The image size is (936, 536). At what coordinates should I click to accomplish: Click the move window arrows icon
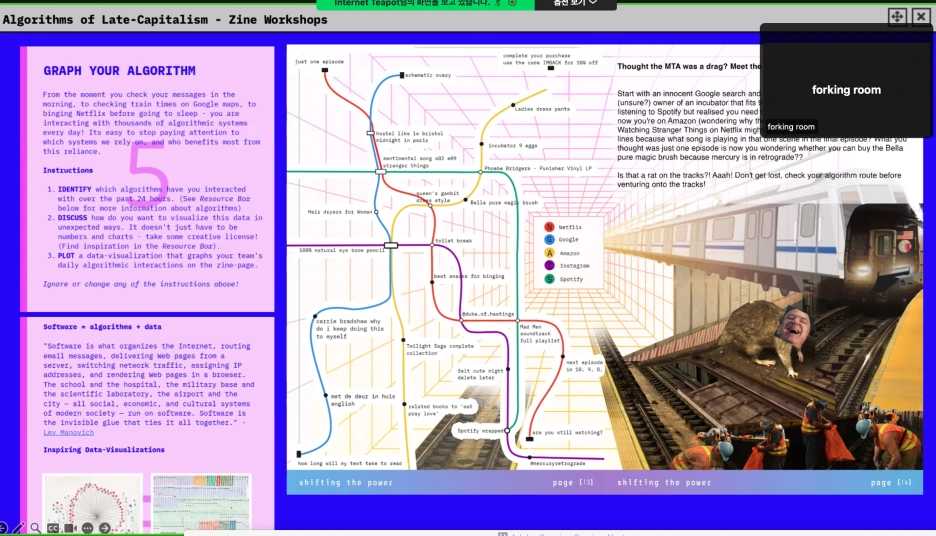pyautogui.click(x=897, y=16)
